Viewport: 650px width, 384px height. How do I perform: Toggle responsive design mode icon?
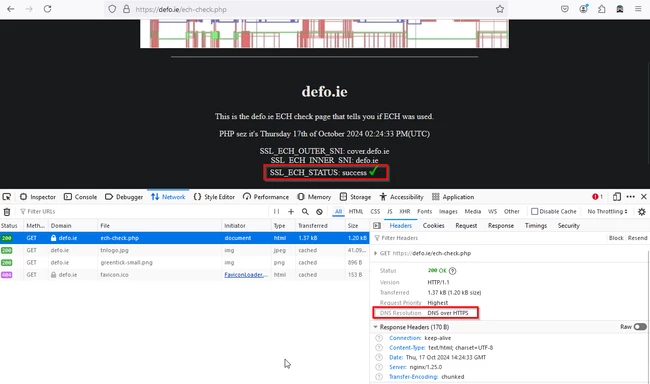(617, 197)
